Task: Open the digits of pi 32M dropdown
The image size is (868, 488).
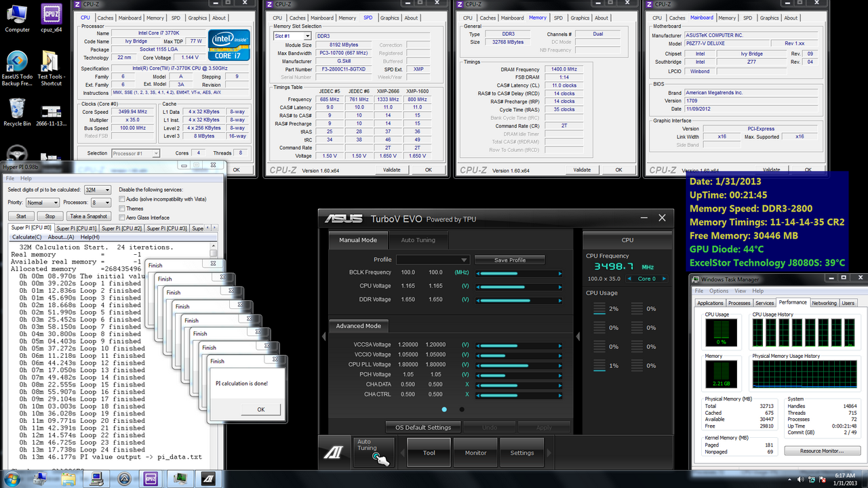Action: (x=97, y=190)
